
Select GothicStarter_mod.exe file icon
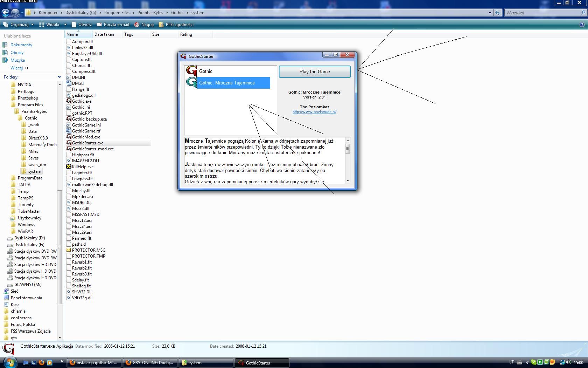click(x=69, y=149)
